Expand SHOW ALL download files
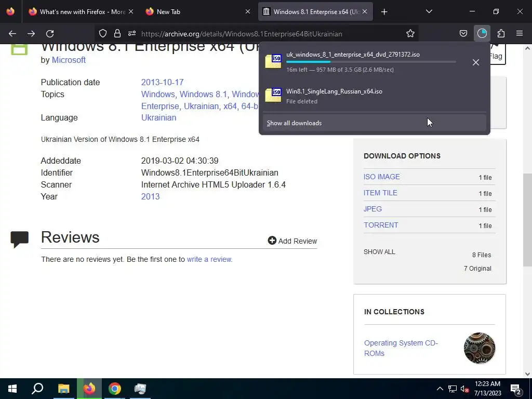Image resolution: width=532 pixels, height=399 pixels. (379, 252)
